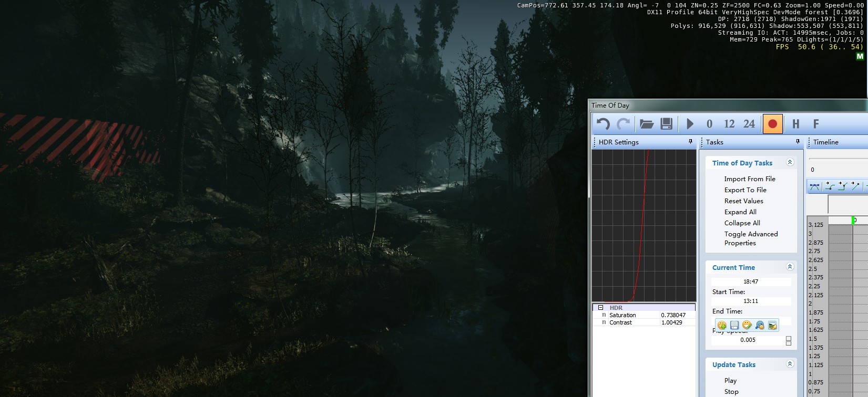
Task: Click Collapse All
Action: [x=742, y=223]
